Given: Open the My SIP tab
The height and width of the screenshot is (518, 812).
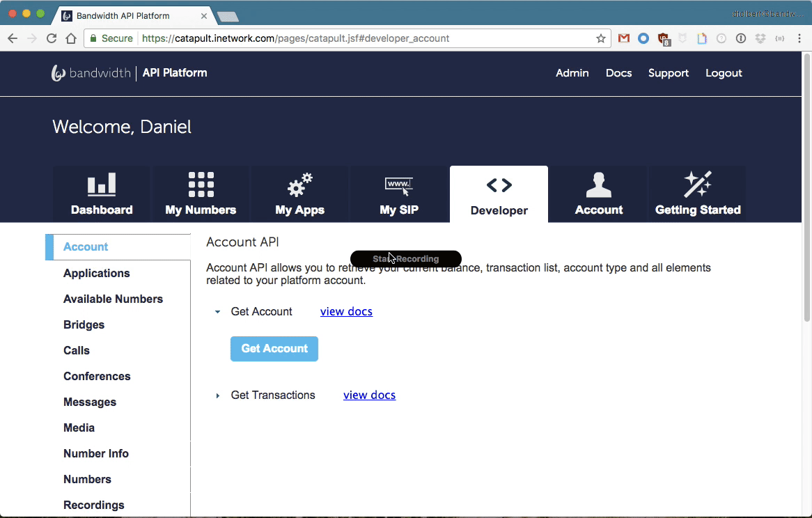Looking at the screenshot, I should coord(399,194).
